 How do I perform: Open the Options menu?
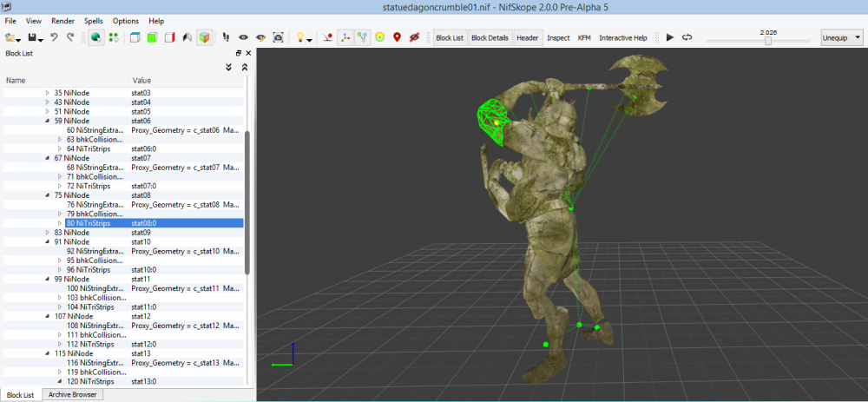[x=126, y=21]
